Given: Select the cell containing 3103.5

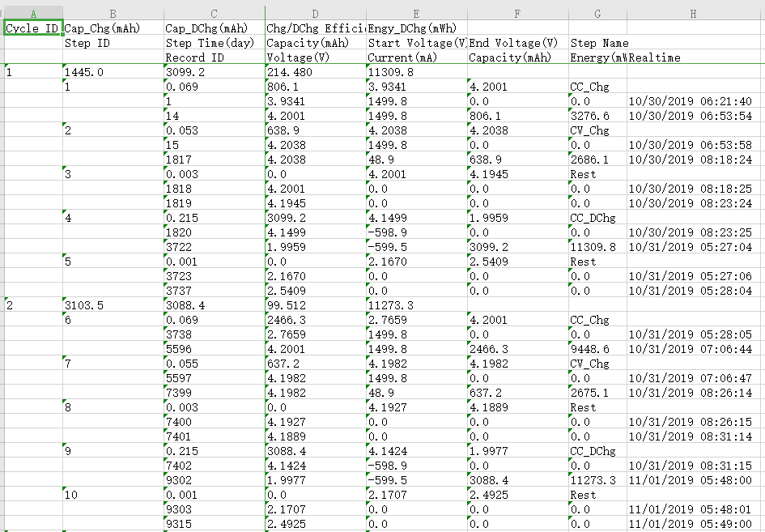Looking at the screenshot, I should point(113,305).
